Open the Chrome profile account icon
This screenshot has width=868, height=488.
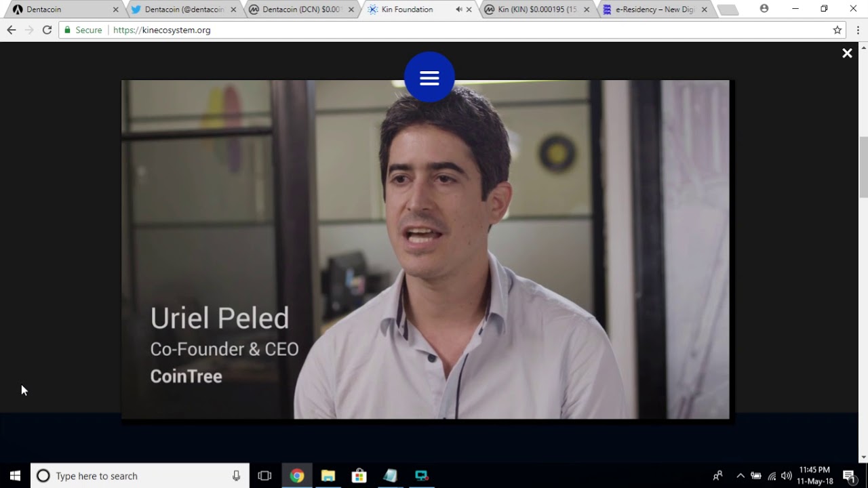tap(764, 9)
